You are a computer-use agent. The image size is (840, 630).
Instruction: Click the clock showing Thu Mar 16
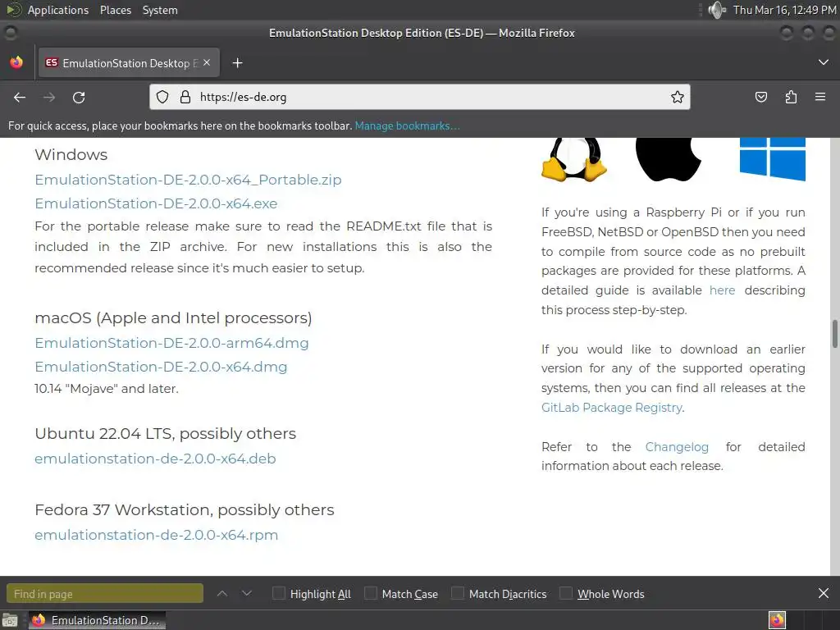pos(784,10)
